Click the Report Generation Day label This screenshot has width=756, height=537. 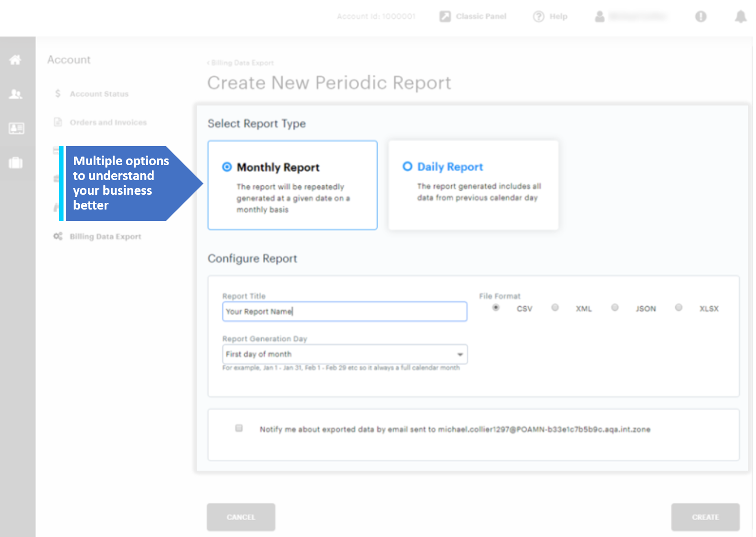click(x=265, y=339)
